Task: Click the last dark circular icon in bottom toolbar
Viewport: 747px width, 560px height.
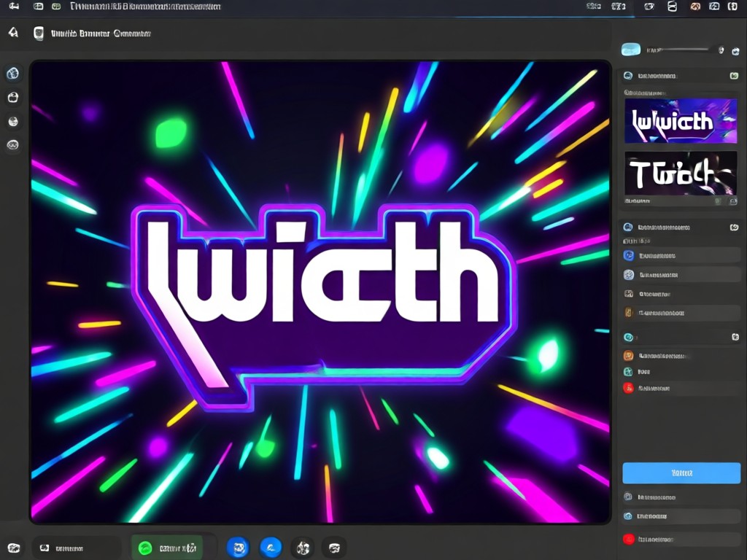Action: [334, 548]
